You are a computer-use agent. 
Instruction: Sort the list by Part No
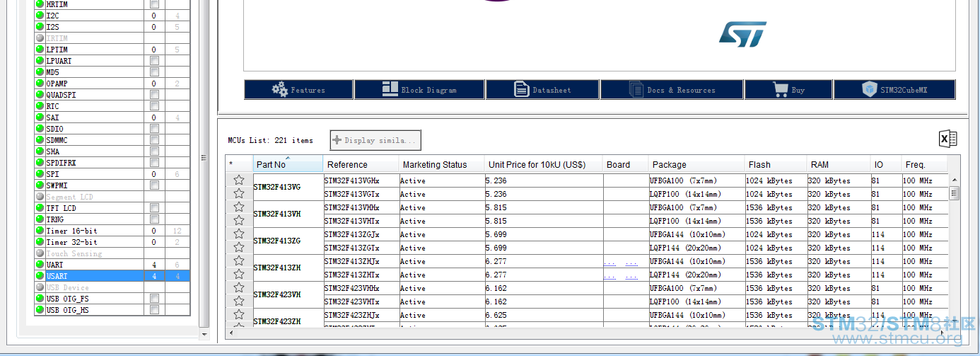[x=288, y=164]
